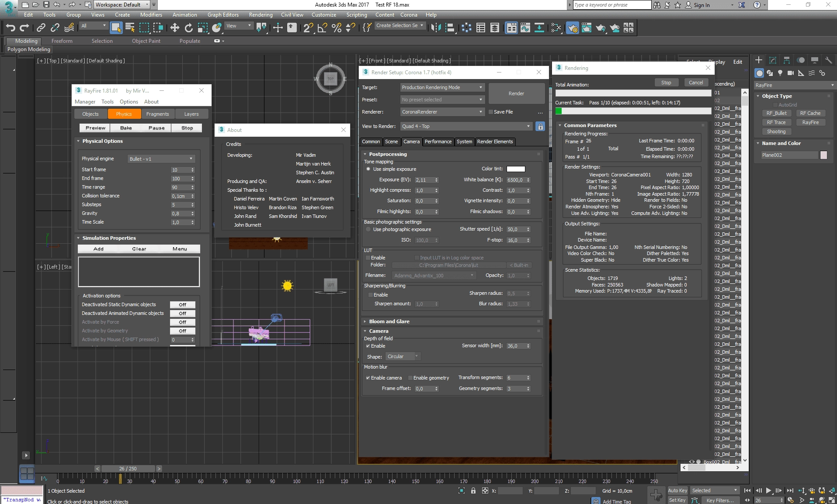Check the Save File checkbox

coord(491,112)
